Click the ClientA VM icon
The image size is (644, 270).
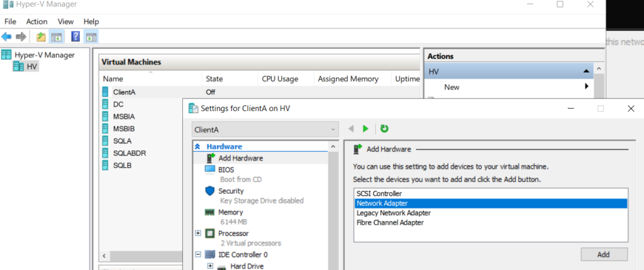point(106,92)
